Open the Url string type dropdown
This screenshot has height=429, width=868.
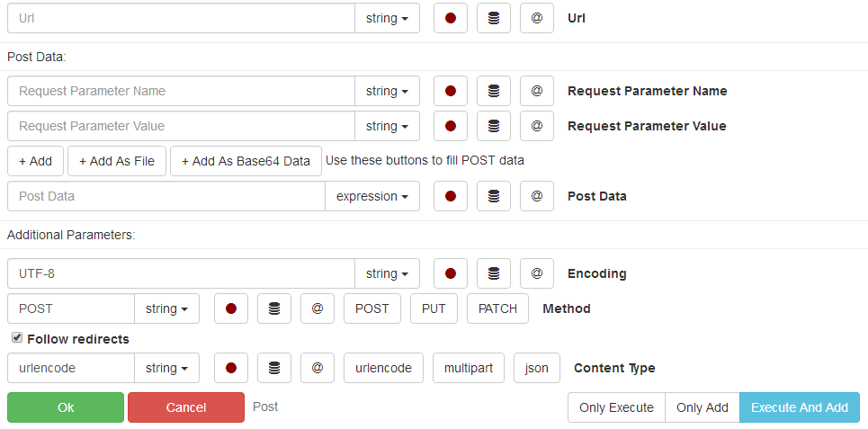pyautogui.click(x=388, y=18)
